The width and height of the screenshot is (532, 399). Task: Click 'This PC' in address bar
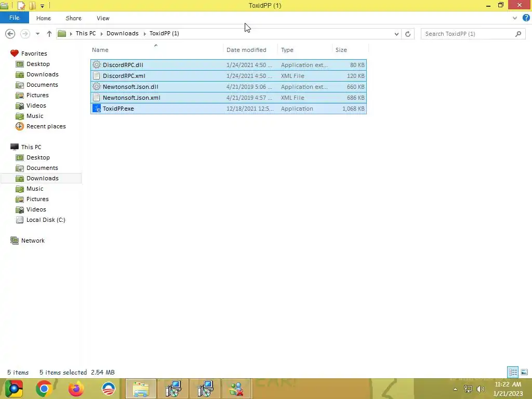tap(86, 33)
